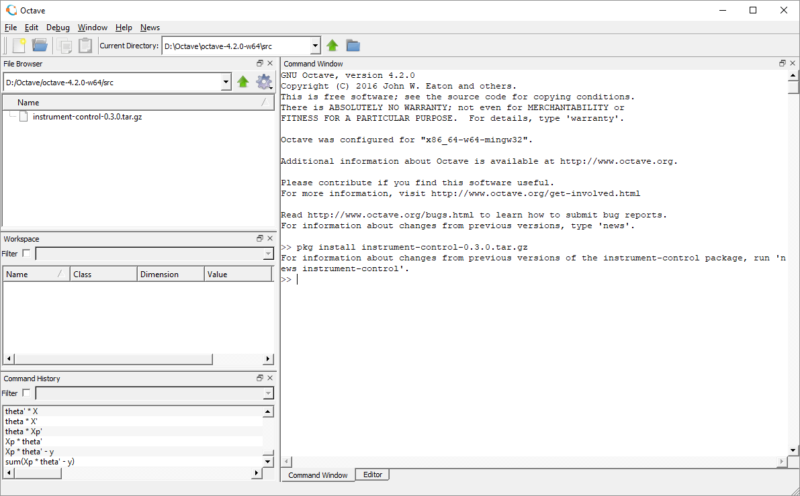The width and height of the screenshot is (800, 496).
Task: Open the Debug menu
Action: point(58,28)
